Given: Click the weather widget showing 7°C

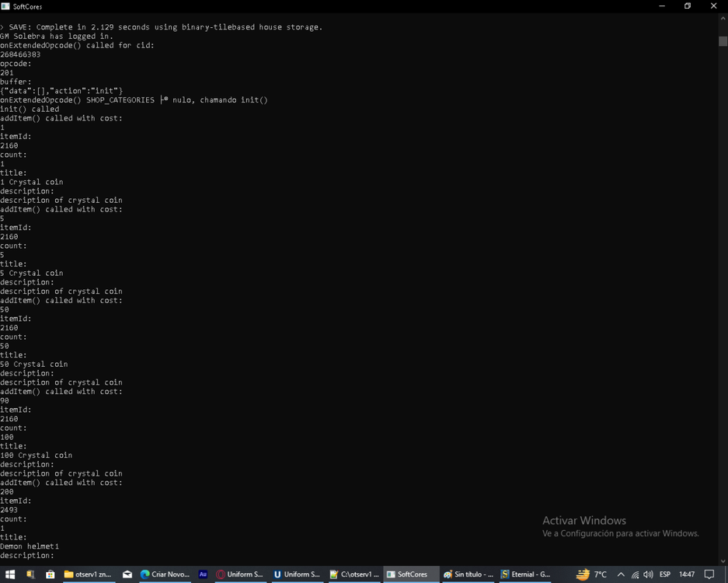Looking at the screenshot, I should click(592, 574).
